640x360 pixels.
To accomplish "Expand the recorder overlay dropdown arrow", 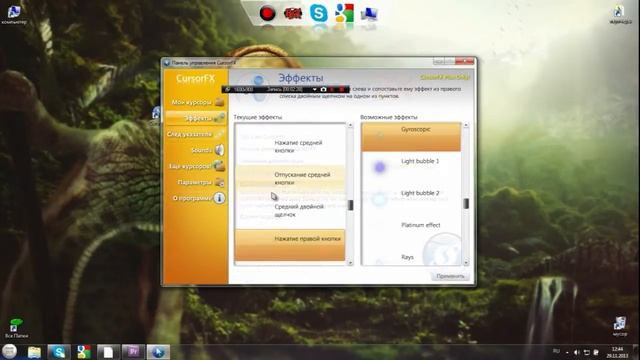I will point(314,89).
